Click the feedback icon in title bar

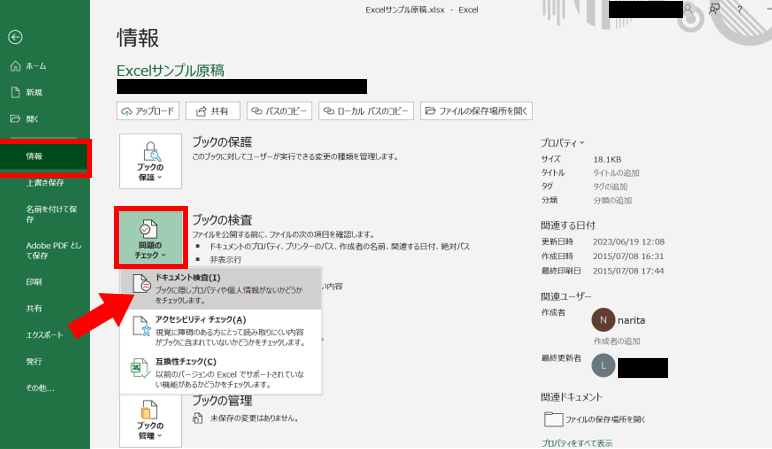click(x=714, y=9)
